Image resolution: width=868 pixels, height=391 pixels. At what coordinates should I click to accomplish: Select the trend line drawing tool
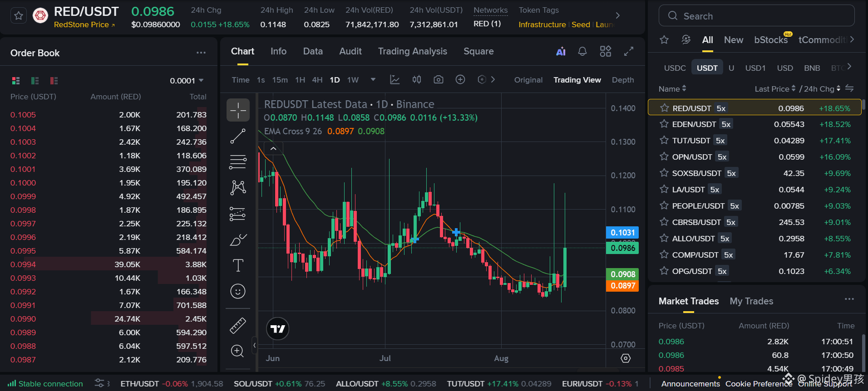click(x=238, y=136)
